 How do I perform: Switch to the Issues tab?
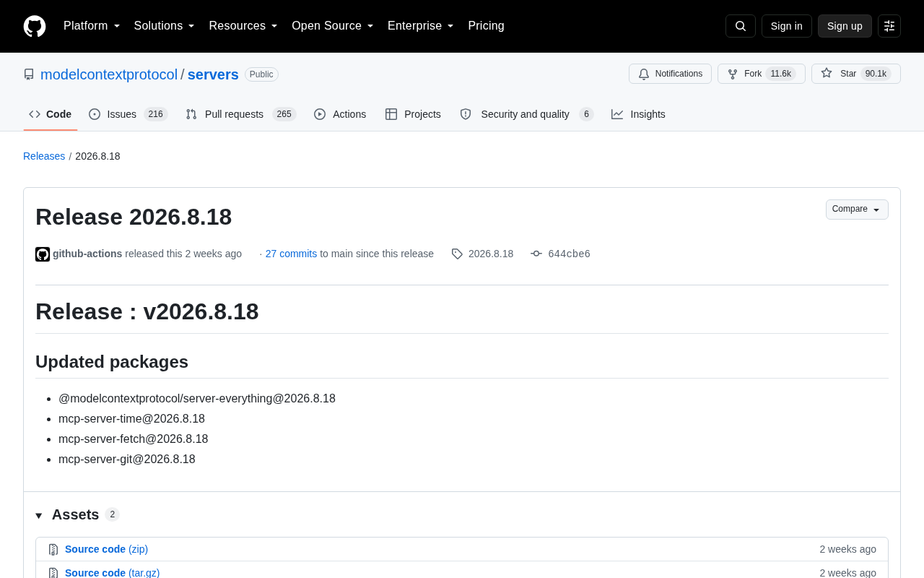(128, 114)
